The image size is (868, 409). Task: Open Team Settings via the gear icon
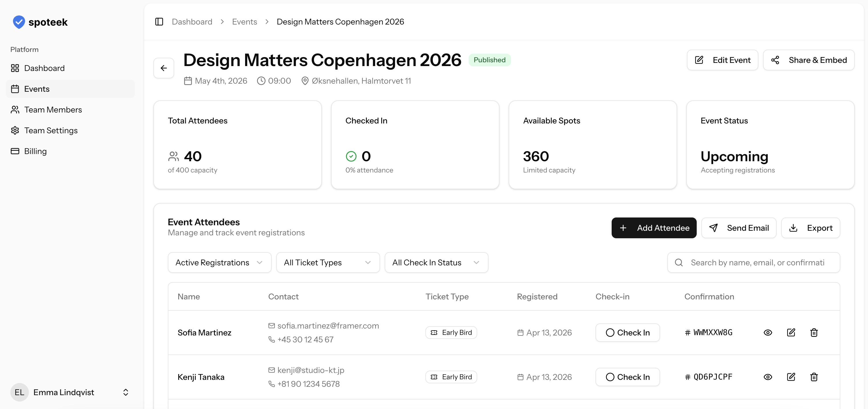point(15,130)
